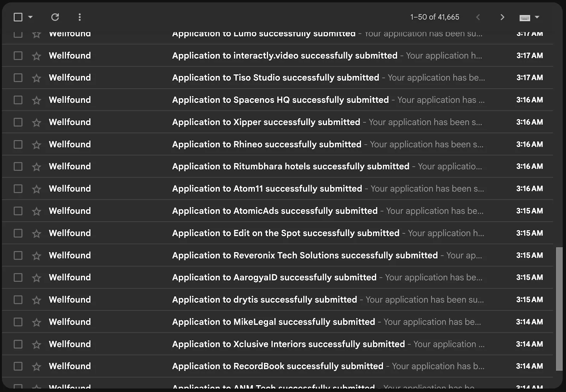The width and height of the screenshot is (566, 392).
Task: Open the Application to RecordBook email subject
Action: (278, 366)
